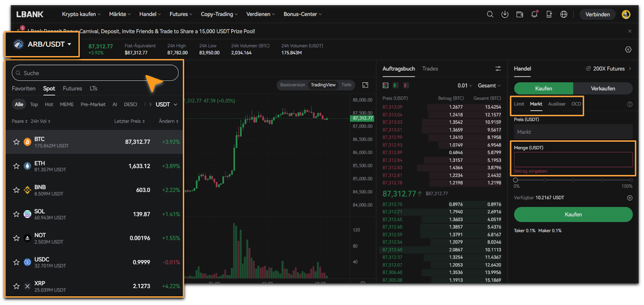This screenshot has height=305, width=644.
Task: Show sell-only red order book view
Action: click(x=406, y=85)
